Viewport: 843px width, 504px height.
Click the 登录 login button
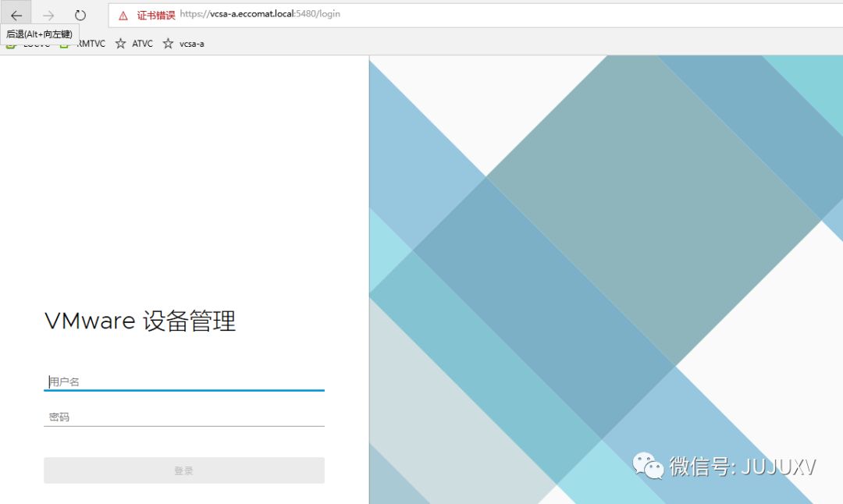point(184,470)
